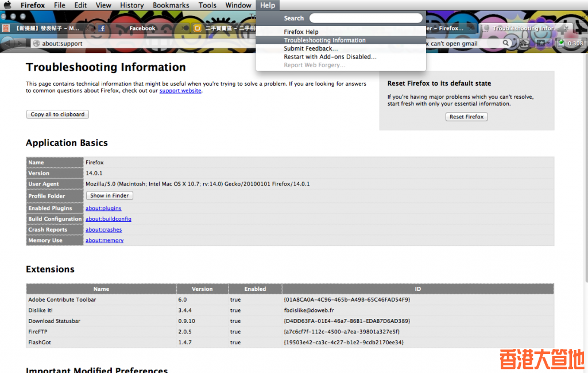The height and width of the screenshot is (373, 588).
Task: Select the Troubleshooting Information tab
Action: click(x=526, y=28)
